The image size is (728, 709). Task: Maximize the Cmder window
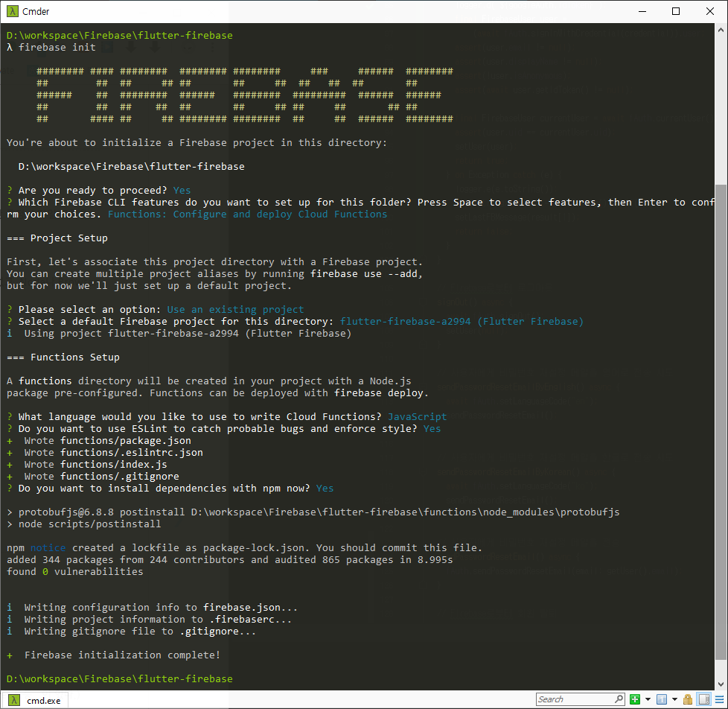click(x=676, y=11)
